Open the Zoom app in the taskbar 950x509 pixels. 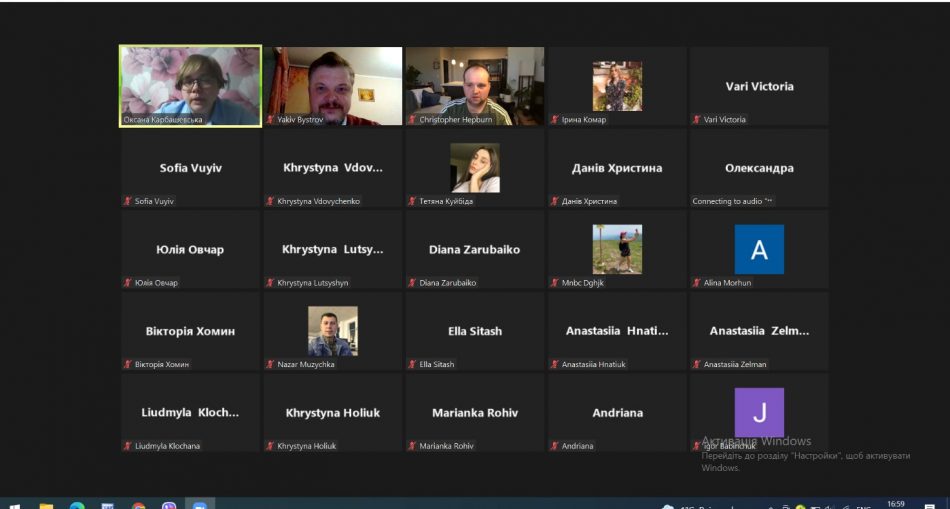point(199,507)
